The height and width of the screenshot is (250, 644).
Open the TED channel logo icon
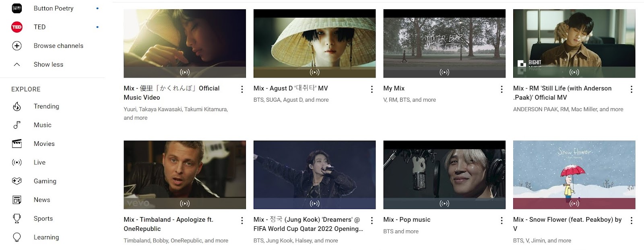point(17,27)
